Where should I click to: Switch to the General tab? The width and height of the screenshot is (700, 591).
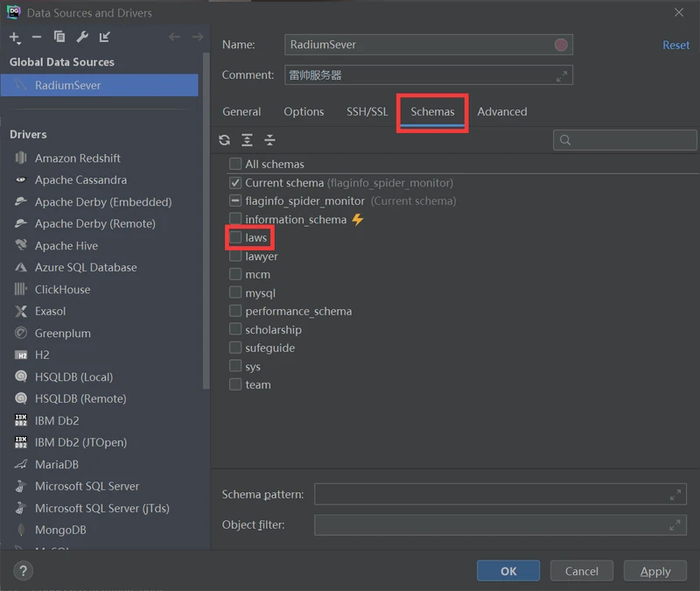coord(241,112)
